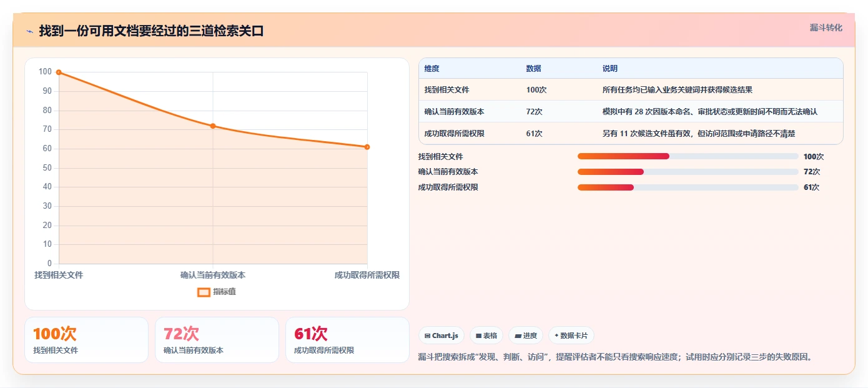Screen dimensions: 868x388
Task: Click table cell 成功取得所需权限
Action: click(455, 134)
